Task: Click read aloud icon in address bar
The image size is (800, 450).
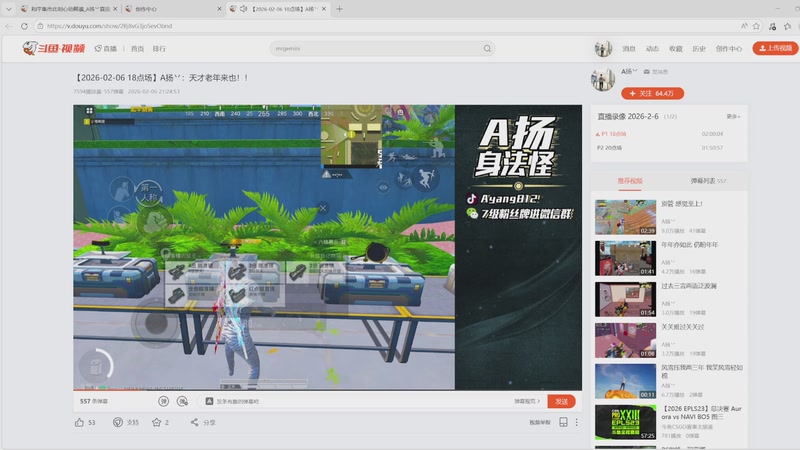Action: [x=744, y=26]
